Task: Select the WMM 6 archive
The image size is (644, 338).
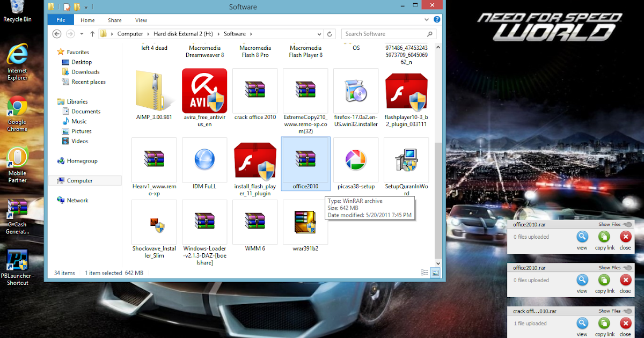Action: tap(255, 226)
